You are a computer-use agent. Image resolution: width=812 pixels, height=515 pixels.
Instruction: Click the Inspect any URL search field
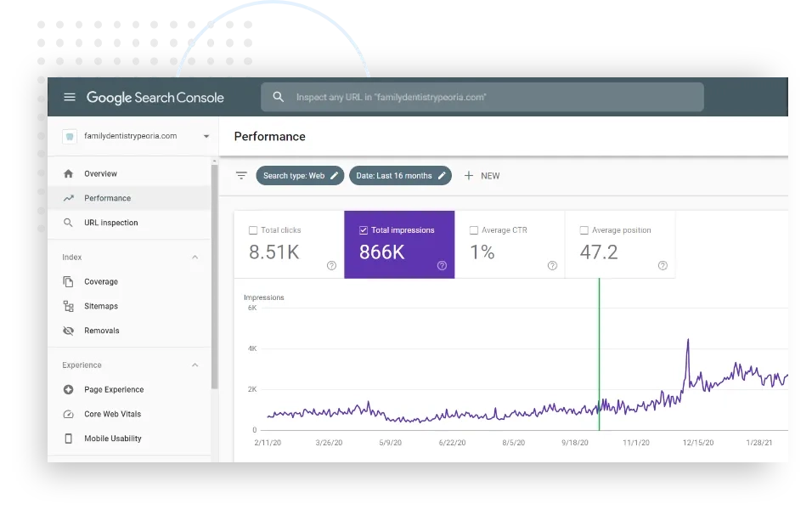493,98
